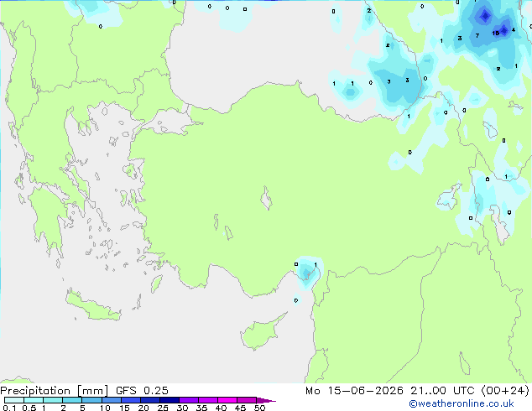Image resolution: width=532 pixels, height=411 pixels.
Task: Select the 2–5 mm legend color swatch
Action: click(72, 400)
